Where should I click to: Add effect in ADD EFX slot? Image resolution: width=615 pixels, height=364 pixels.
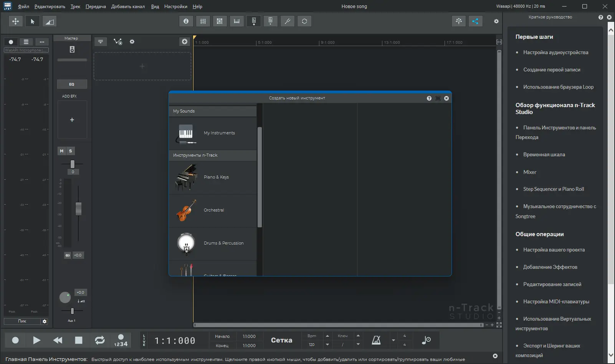coord(72,120)
